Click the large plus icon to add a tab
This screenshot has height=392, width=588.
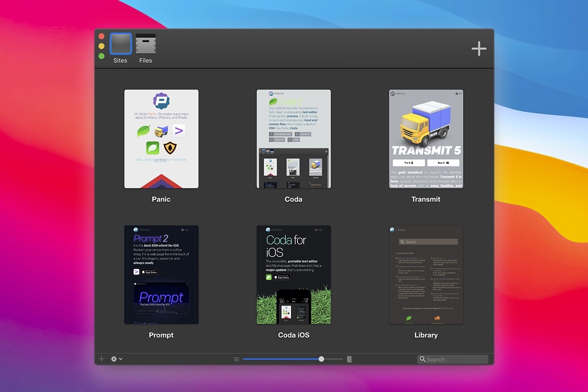[x=479, y=48]
